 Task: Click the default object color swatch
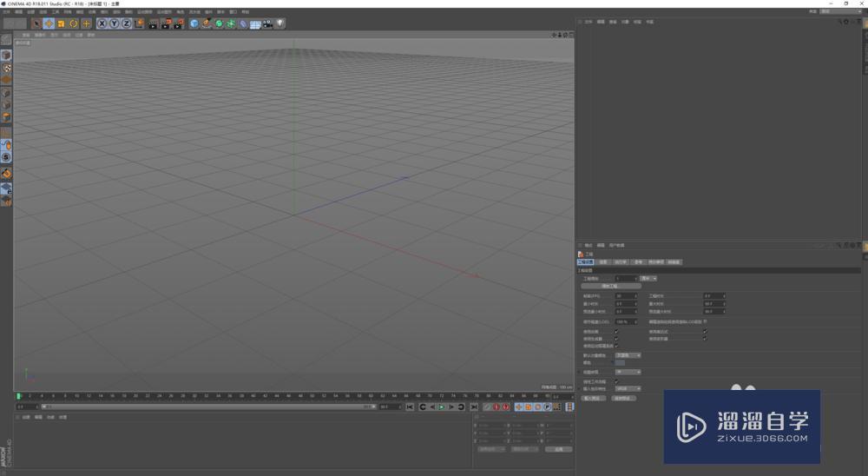[x=620, y=362]
